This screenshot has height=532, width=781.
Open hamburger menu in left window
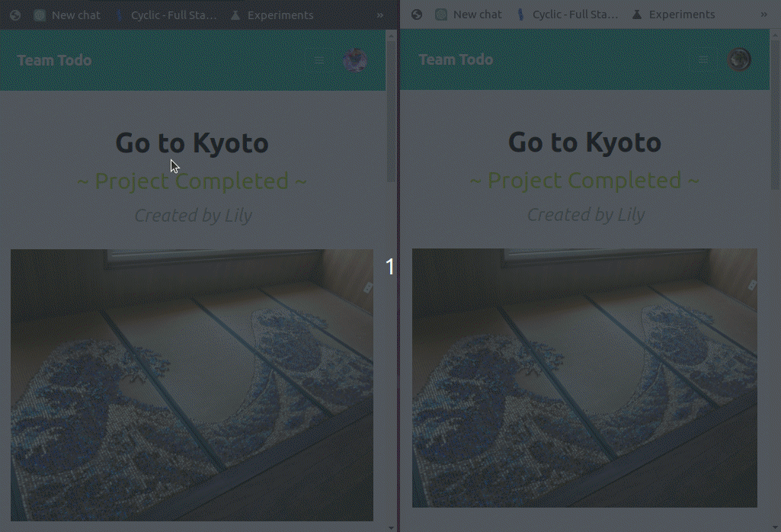tap(319, 61)
